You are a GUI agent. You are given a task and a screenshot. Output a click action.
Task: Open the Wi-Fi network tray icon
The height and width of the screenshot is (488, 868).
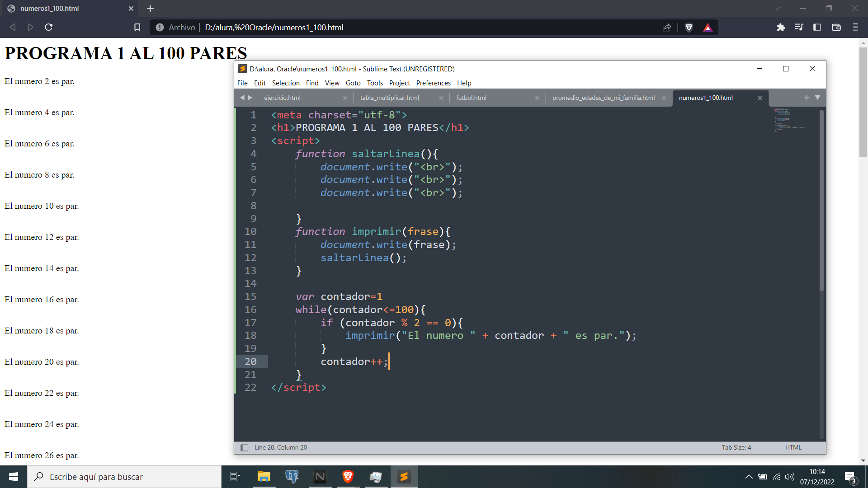pyautogui.click(x=777, y=477)
